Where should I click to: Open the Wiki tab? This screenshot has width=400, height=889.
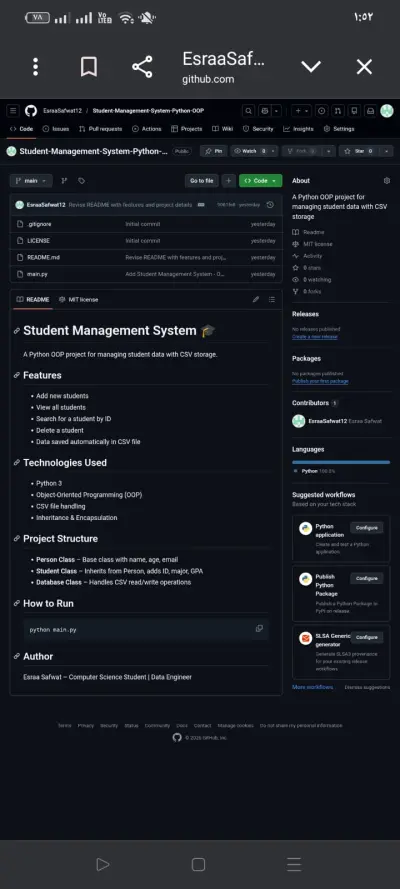[x=223, y=129]
